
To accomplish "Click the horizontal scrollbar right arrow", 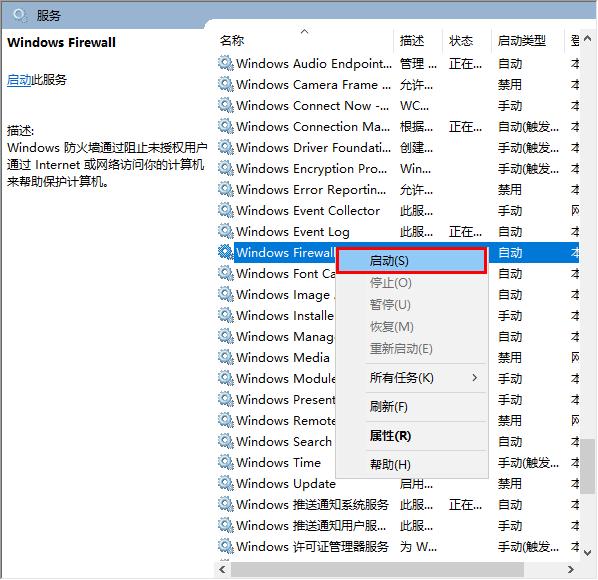I will tap(571, 569).
